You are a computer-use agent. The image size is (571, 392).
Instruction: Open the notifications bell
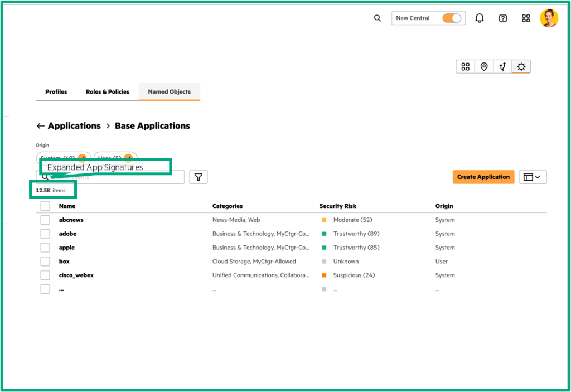(x=480, y=18)
